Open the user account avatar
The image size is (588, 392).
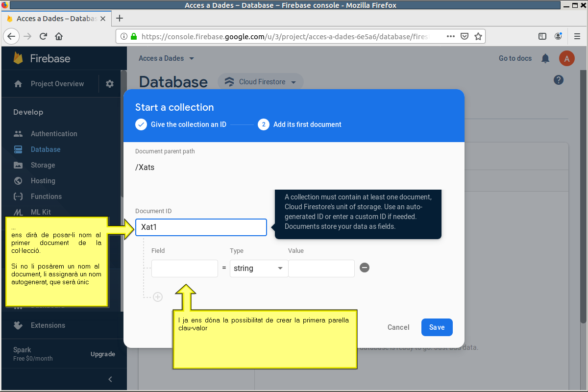point(567,59)
